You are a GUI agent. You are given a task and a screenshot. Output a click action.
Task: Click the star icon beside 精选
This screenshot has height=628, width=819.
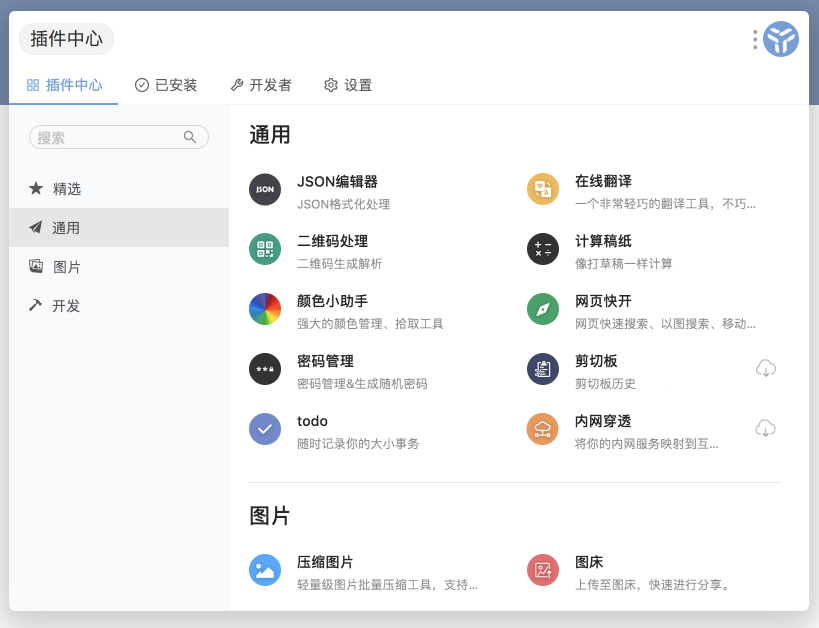[x=36, y=188]
